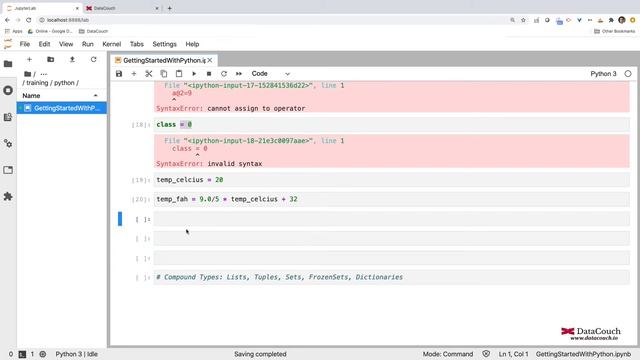This screenshot has width=640, height=360.
Task: Open the Property Inspector gears tab
Action: coord(8,143)
